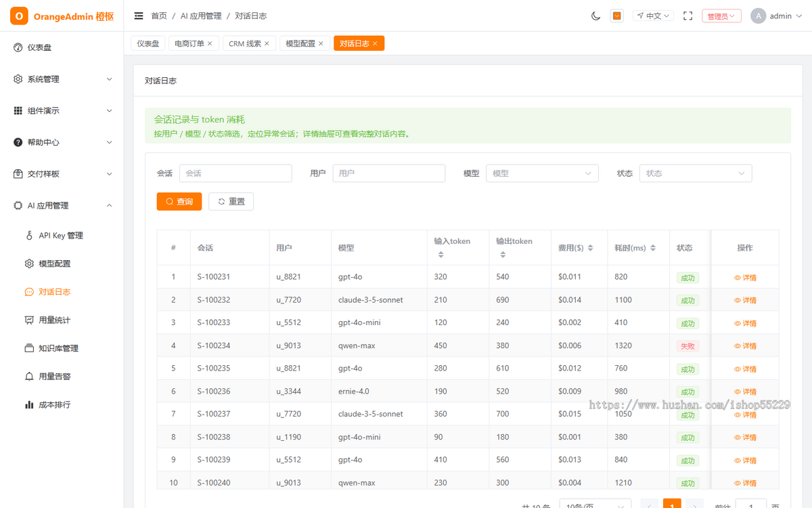The image size is (812, 508).
Task: Go to 首页 in the breadcrumb
Action: coord(159,16)
